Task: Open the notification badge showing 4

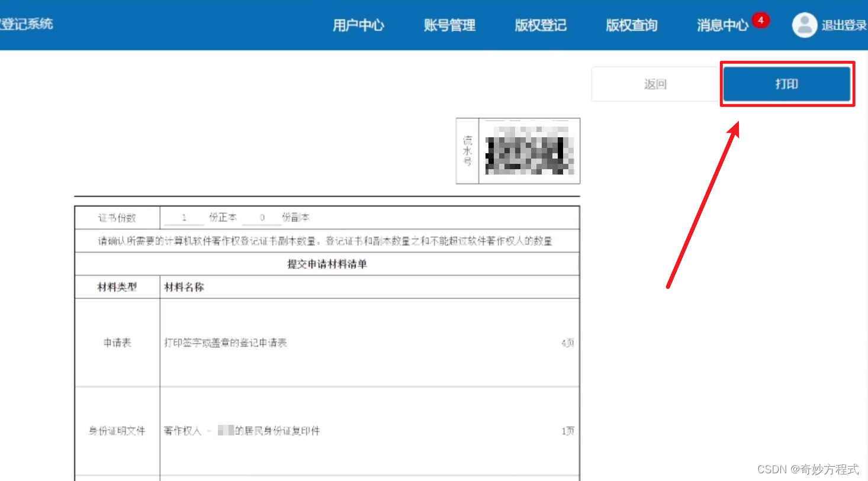Action: (761, 20)
